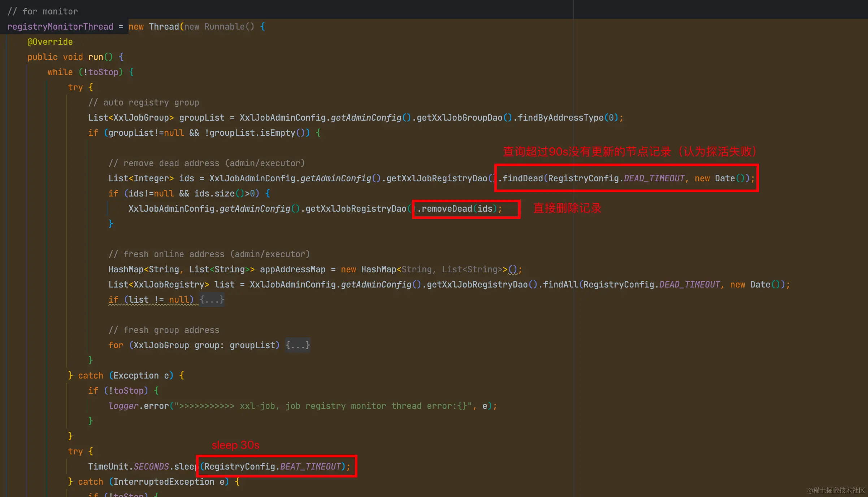Image resolution: width=868 pixels, height=497 pixels.
Task: Click the '// auto registry group' comment
Action: tap(144, 103)
